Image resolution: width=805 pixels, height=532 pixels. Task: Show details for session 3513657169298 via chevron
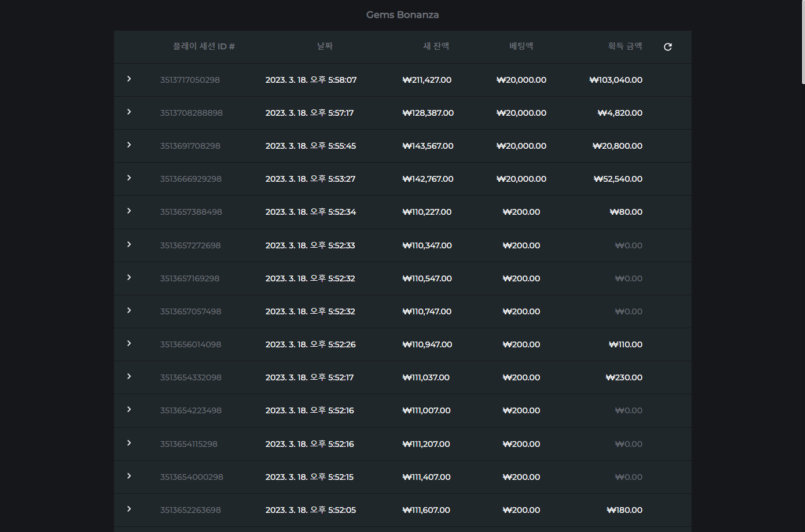(x=129, y=277)
